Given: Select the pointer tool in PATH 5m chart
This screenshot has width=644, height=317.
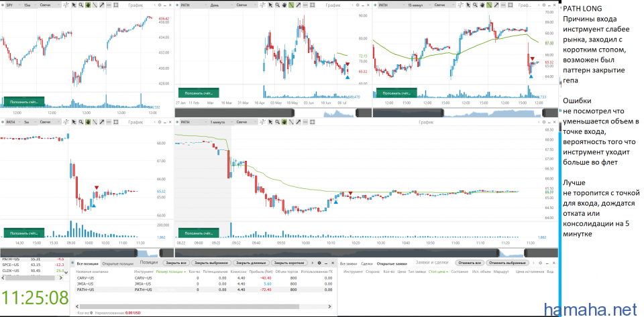Looking at the screenshot, I should (74, 122).
